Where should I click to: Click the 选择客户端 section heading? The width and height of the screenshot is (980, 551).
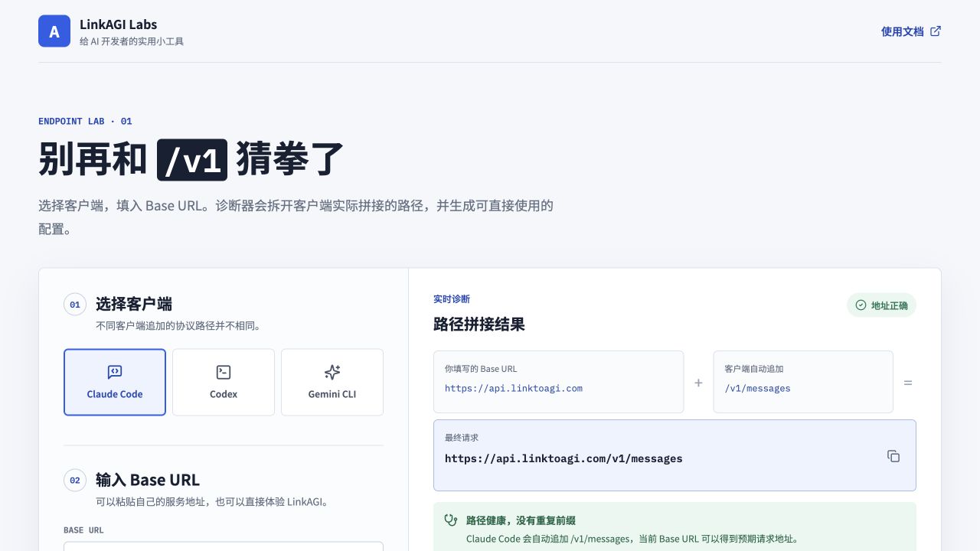[x=134, y=304]
